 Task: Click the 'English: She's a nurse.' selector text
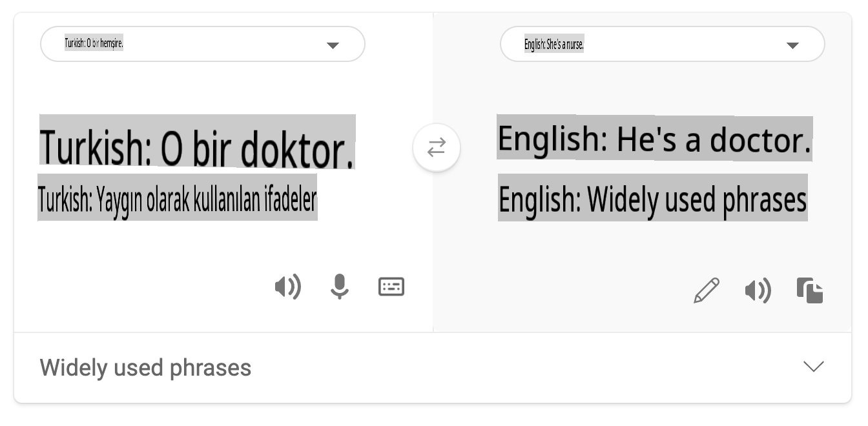(x=554, y=45)
